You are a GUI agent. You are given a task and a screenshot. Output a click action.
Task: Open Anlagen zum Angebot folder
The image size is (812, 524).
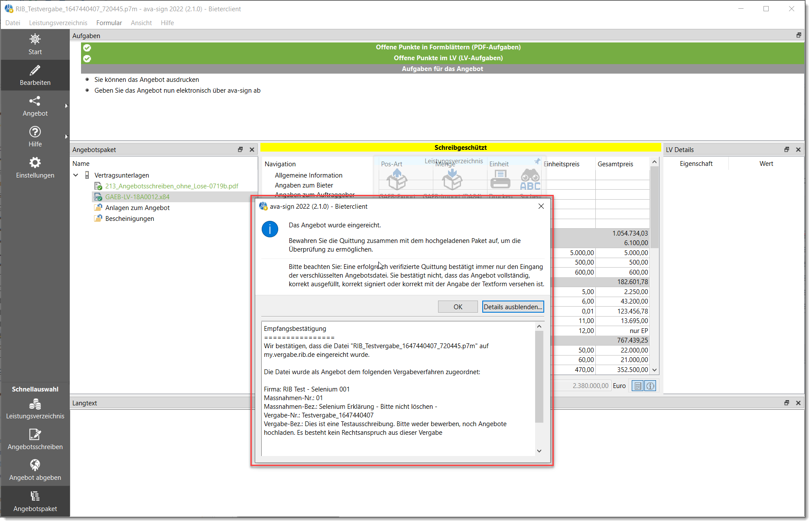137,207
